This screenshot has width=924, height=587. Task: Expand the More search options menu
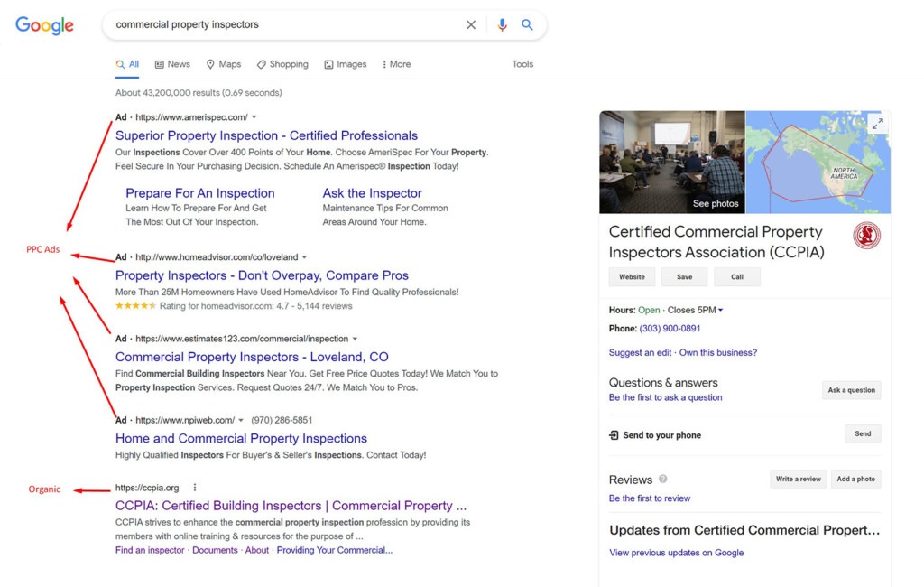click(x=397, y=64)
